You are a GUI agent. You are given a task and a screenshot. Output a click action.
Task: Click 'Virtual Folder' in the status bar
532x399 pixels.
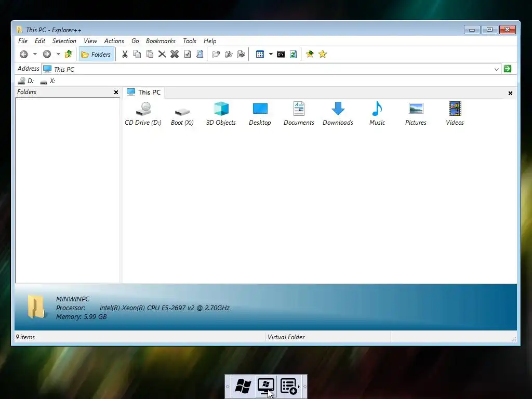(286, 337)
